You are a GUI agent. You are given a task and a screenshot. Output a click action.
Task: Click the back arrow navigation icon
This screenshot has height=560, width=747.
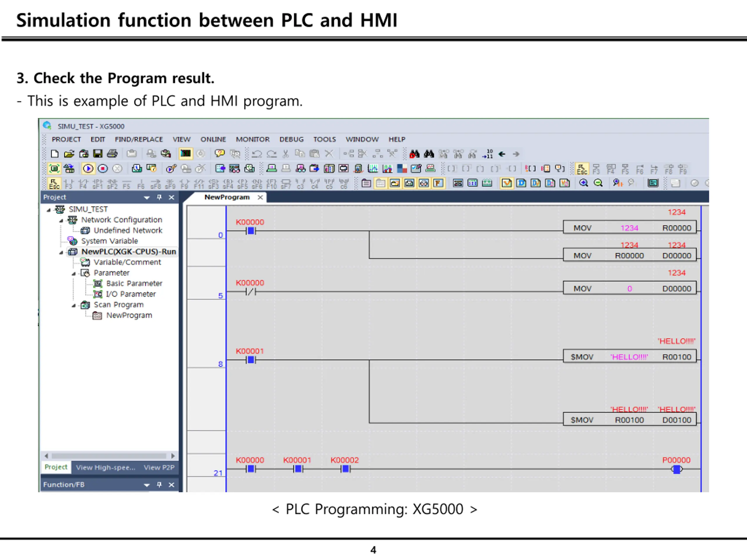[x=502, y=154]
